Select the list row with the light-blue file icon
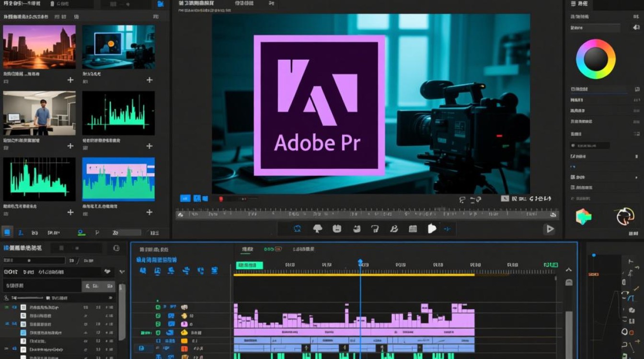The height and width of the screenshot is (359, 644). coord(58,333)
